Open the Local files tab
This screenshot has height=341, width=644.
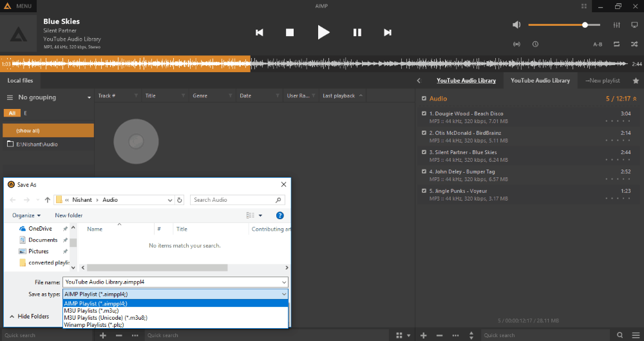click(20, 81)
